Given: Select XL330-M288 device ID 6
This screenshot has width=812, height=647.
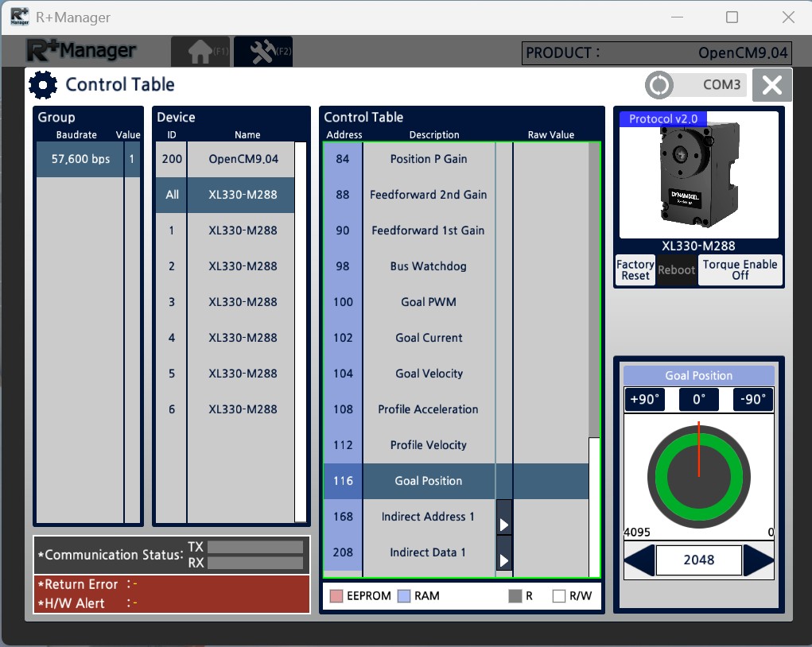Looking at the screenshot, I should click(x=225, y=409).
